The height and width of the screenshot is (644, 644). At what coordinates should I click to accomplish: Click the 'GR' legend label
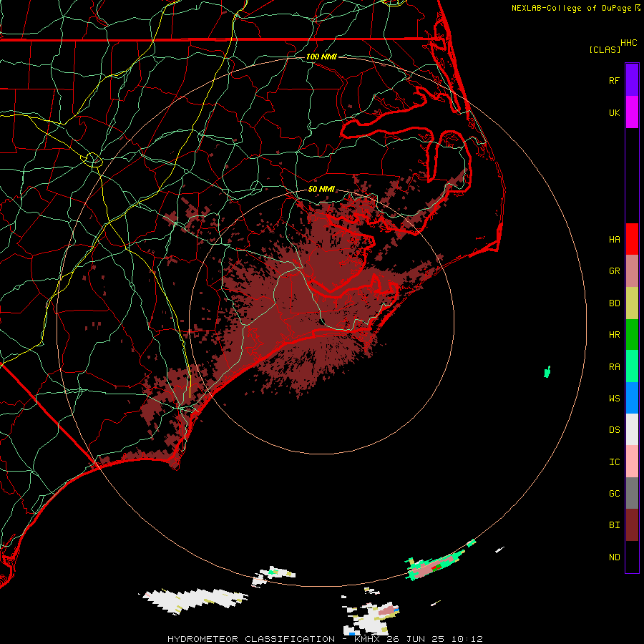click(614, 271)
